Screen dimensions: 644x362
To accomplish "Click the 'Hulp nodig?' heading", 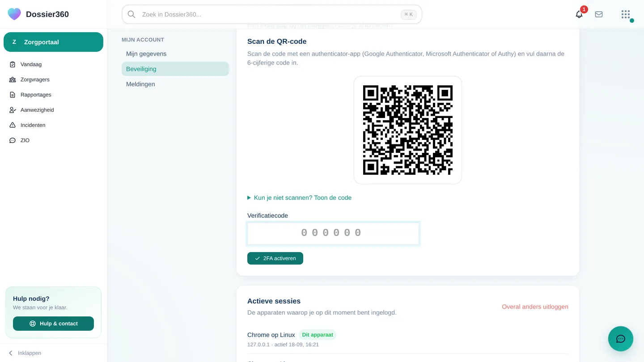I will pyautogui.click(x=31, y=299).
